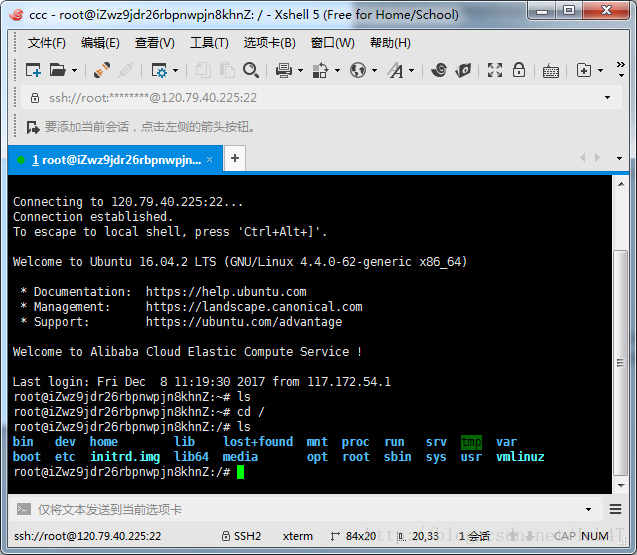Viewport: 637px width, 555px height.
Task: Click the add current session arrow icon
Action: 33,127
